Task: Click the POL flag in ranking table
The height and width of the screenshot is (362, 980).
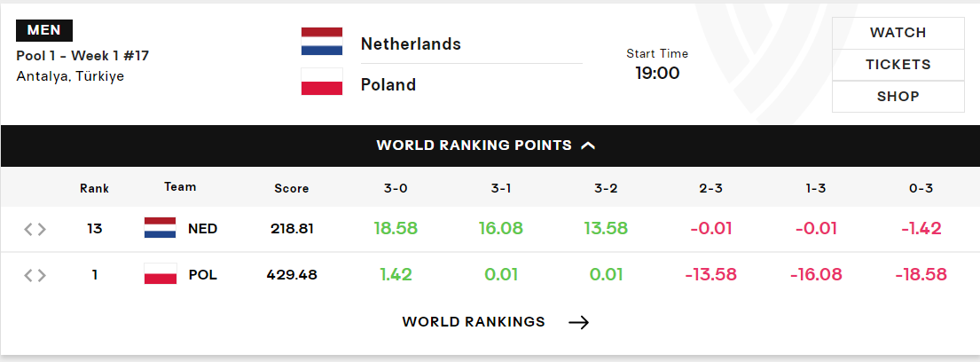Action: coord(160,274)
